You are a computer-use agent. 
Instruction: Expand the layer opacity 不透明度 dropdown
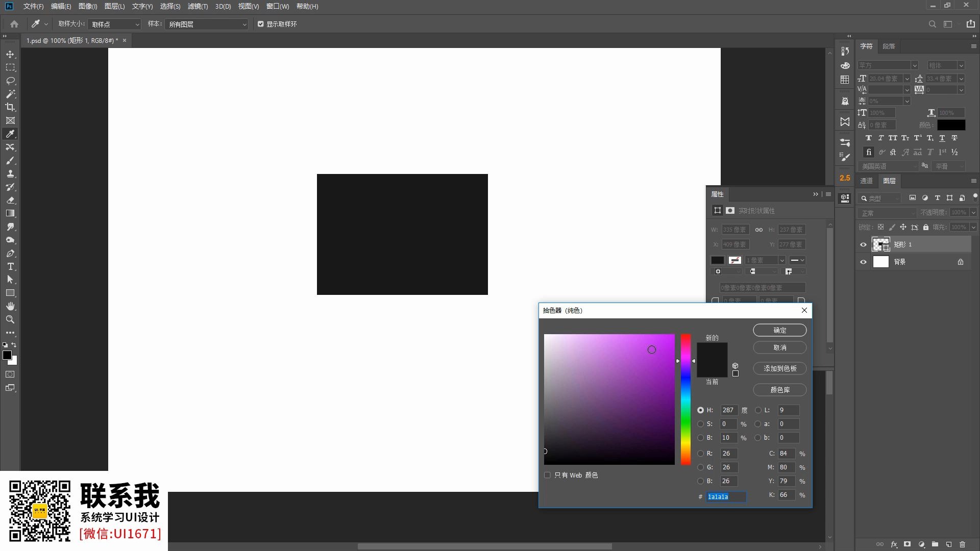tap(973, 212)
